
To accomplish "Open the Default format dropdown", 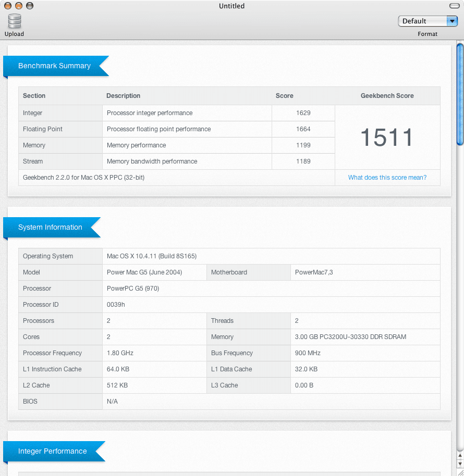I will click(422, 21).
